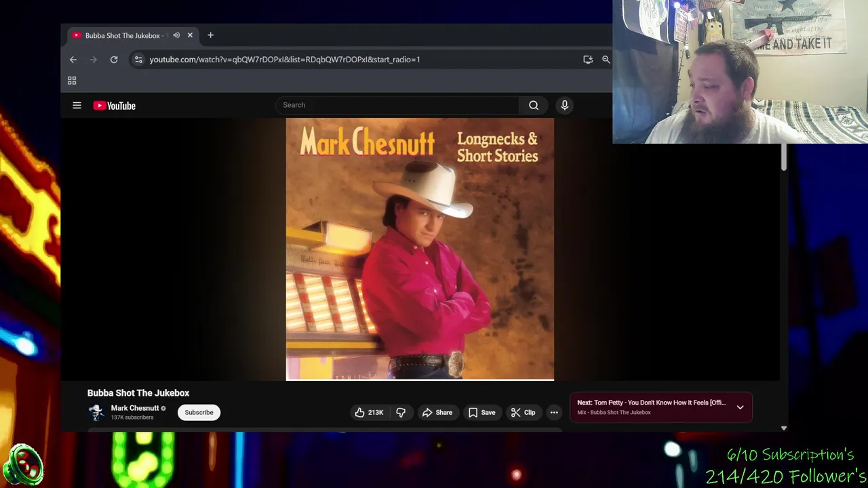Open the apps grid in bookmarks bar
Screen dimensions: 868x488
[x=72, y=81]
